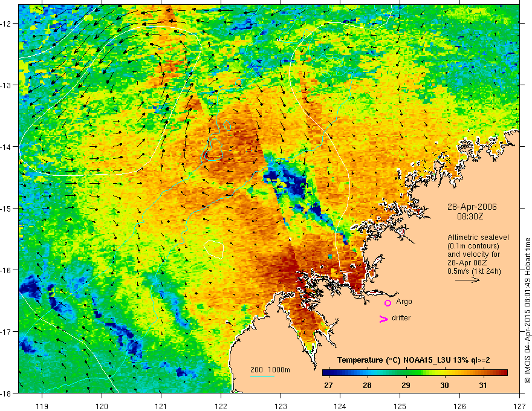This screenshot has width=532, height=411.
Task: Click the 'Argo' legend label
Action: 404,302
